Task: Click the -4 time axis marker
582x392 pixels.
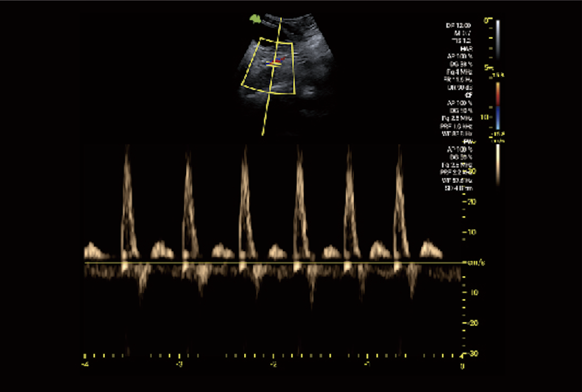Action: coord(85,362)
